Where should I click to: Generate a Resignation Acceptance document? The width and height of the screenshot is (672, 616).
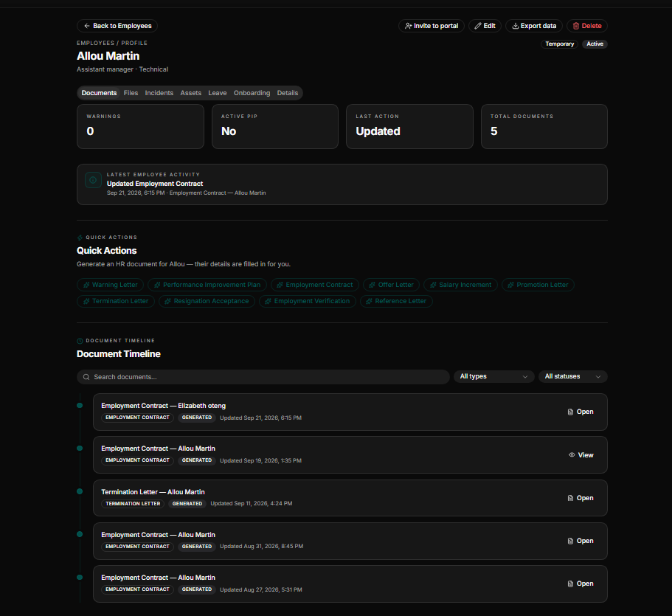point(207,301)
